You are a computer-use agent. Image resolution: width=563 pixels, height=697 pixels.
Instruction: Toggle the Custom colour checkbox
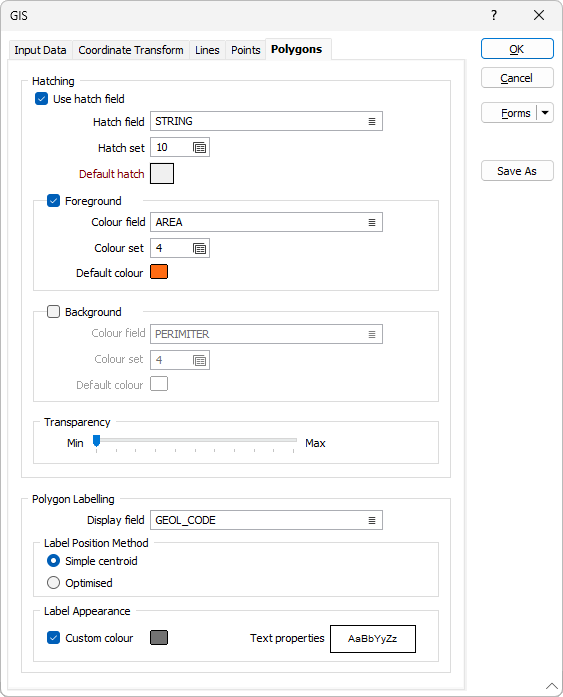coord(53,638)
